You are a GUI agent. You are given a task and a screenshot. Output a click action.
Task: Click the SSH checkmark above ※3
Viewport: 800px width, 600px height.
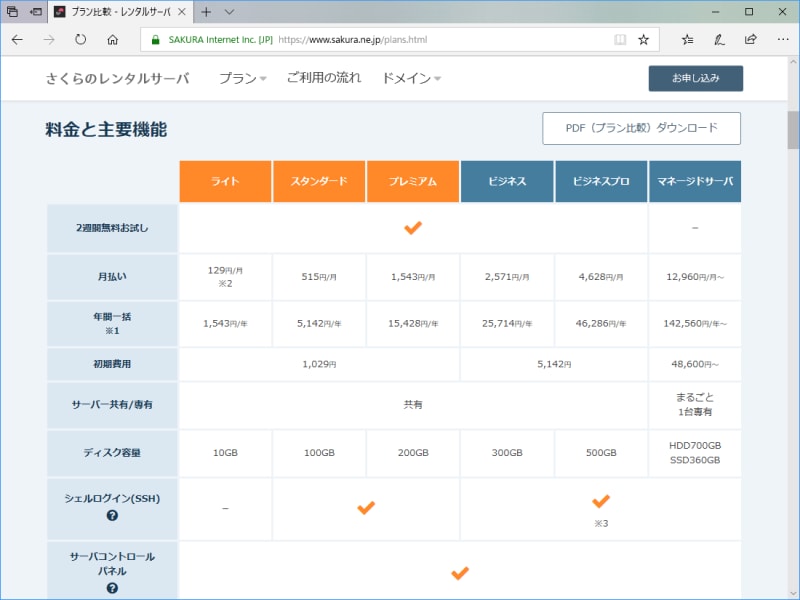pos(601,501)
